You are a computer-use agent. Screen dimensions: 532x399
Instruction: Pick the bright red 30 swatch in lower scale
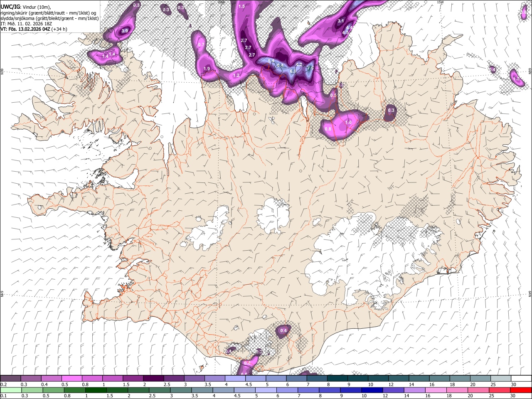[x=521, y=390]
